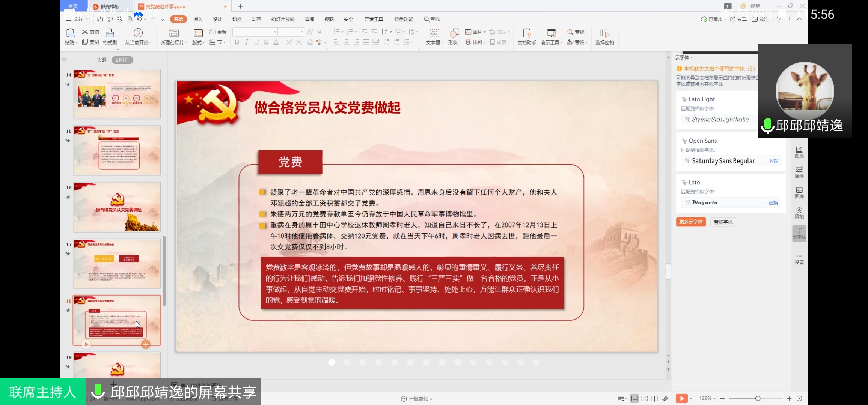
Task: Click the 更多云字体 orange button
Action: coord(691,222)
